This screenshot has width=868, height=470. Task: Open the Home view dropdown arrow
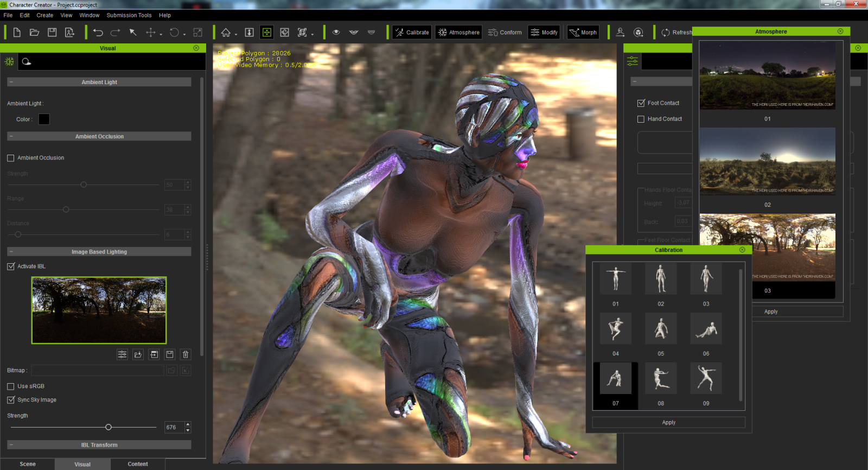(236, 34)
